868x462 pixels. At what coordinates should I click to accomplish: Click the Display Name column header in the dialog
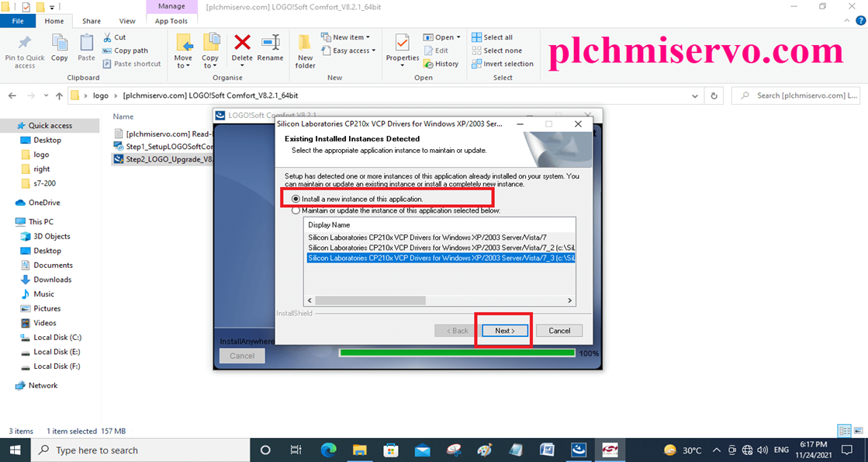point(329,225)
